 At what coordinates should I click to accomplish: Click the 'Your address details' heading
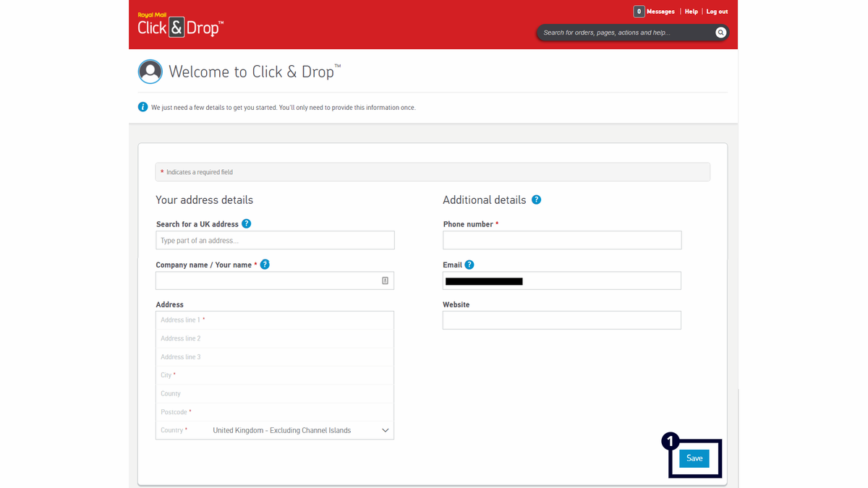[x=205, y=200]
